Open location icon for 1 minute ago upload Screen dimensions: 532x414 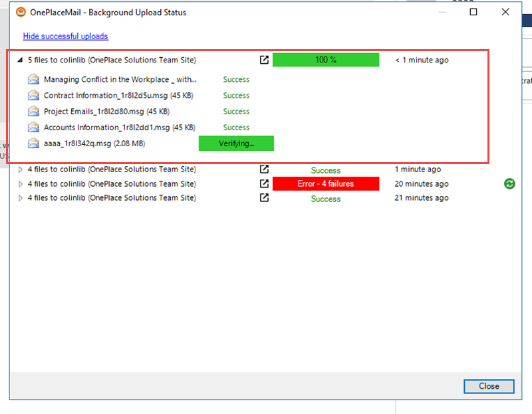pos(264,169)
